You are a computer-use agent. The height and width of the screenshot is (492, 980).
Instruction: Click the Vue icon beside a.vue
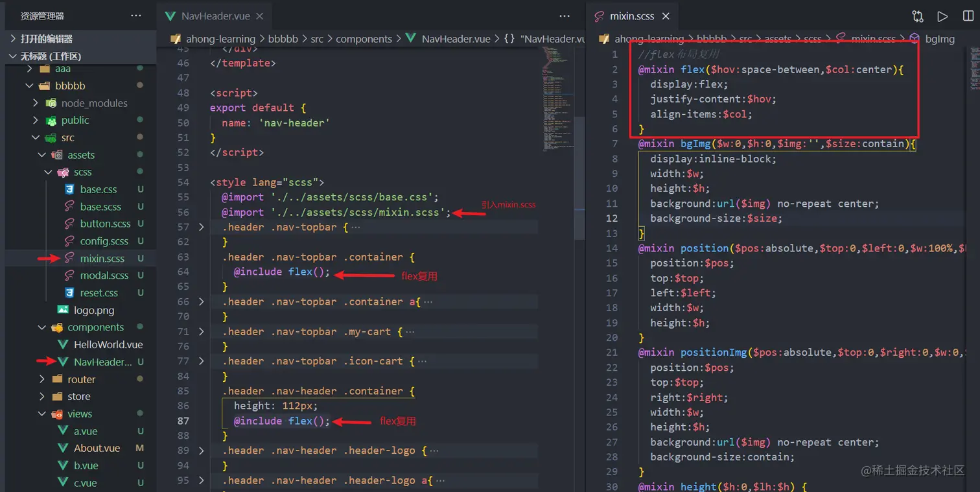click(62, 431)
